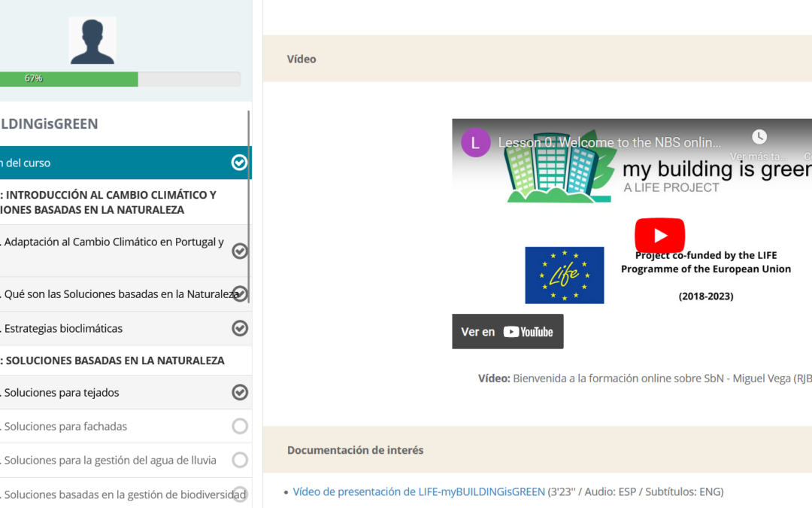Image resolution: width=812 pixels, height=508 pixels.
Task: Open Soluciones basadas en la gestión de biodiversidad
Action: point(126,494)
